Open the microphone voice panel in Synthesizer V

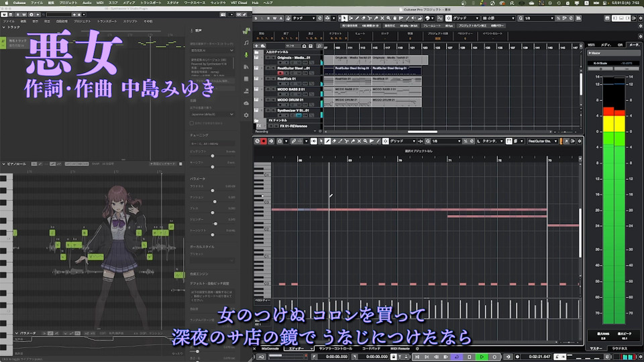(246, 55)
